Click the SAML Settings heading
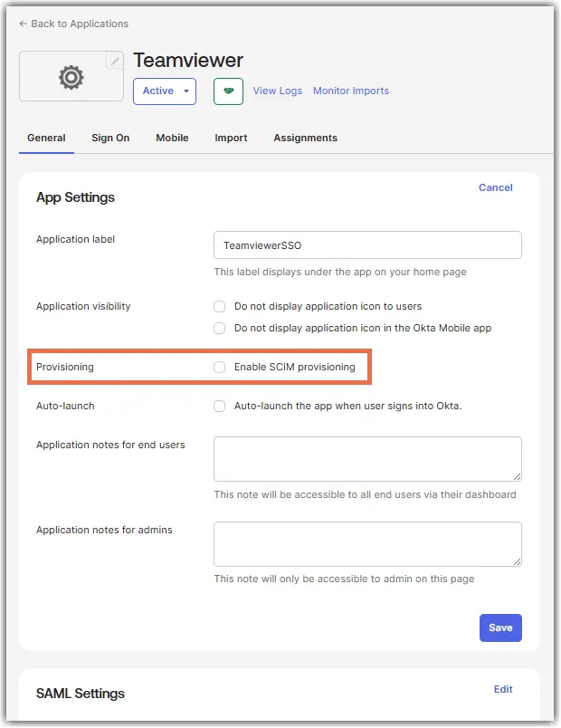Viewport: 561px width, 728px height. (81, 694)
